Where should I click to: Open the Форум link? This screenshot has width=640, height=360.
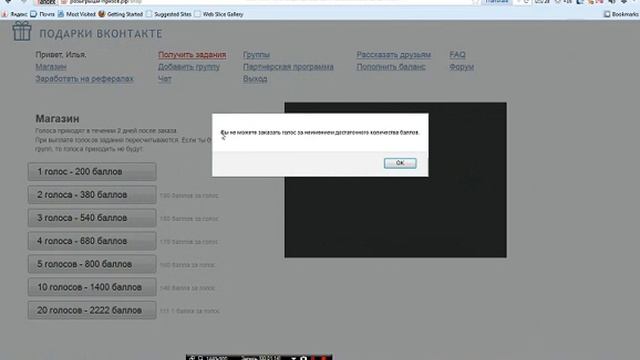[462, 67]
